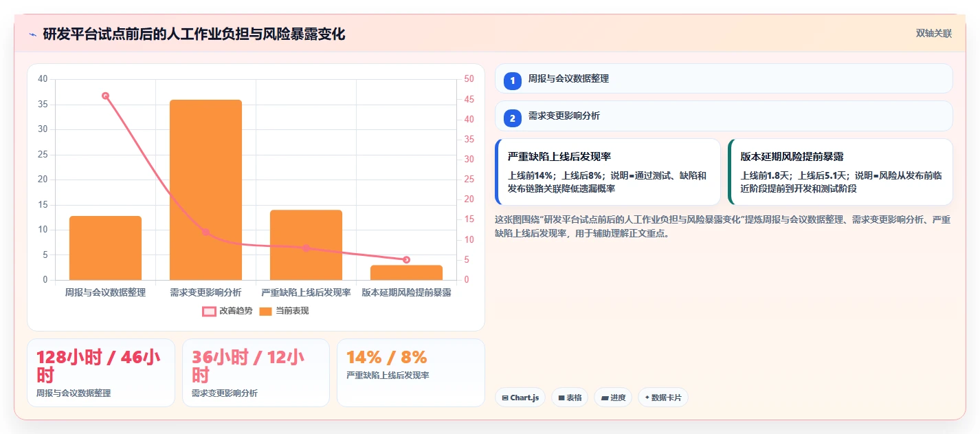Click the 双轴关联 label in header
This screenshot has height=434, width=980.
pyautogui.click(x=933, y=34)
